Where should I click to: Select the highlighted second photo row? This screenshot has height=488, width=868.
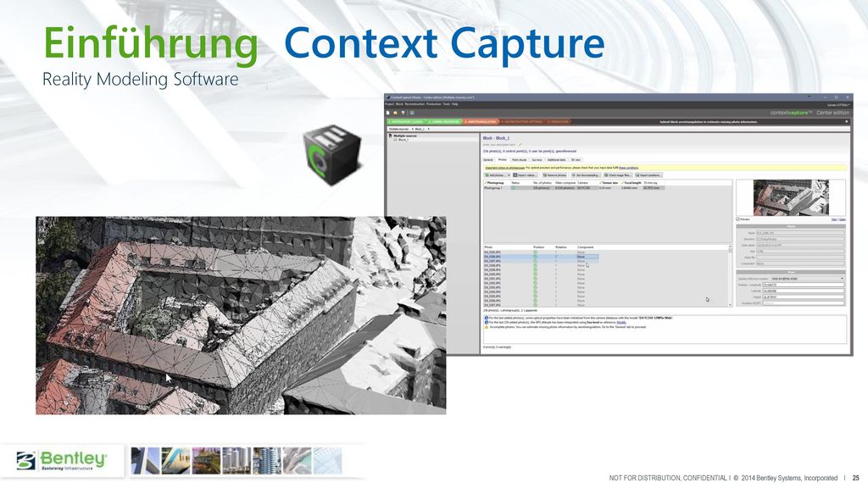coord(541,257)
